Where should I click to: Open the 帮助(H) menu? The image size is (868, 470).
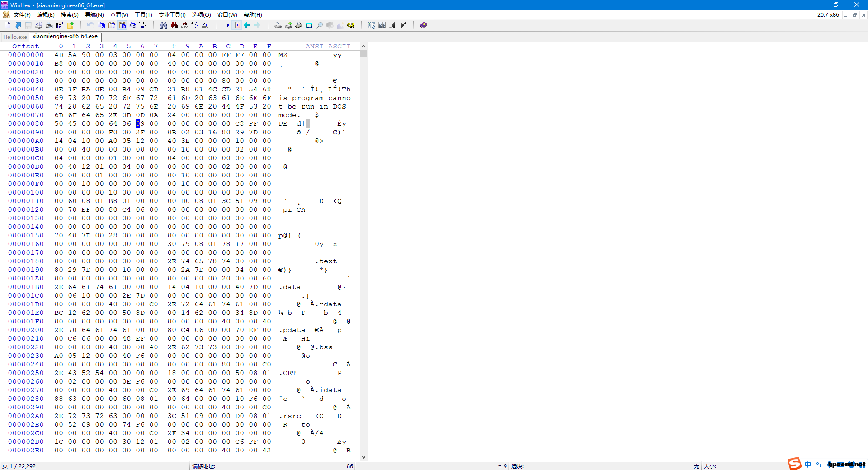pyautogui.click(x=253, y=15)
